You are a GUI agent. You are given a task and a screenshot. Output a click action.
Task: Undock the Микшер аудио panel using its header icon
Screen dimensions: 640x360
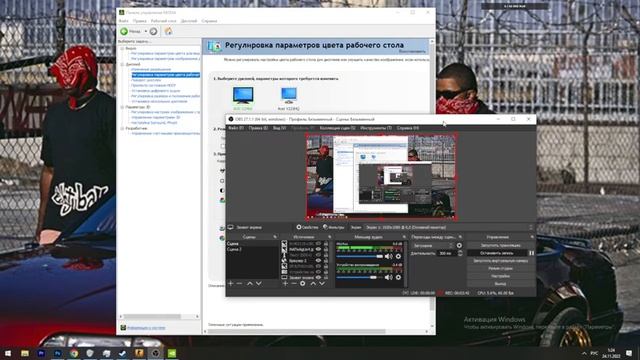404,237
